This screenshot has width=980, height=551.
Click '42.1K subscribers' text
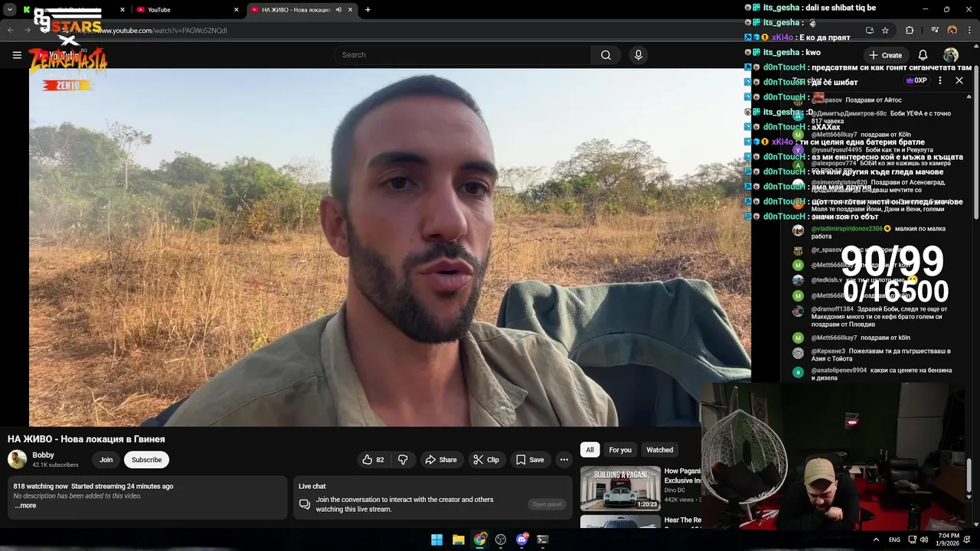click(x=55, y=465)
